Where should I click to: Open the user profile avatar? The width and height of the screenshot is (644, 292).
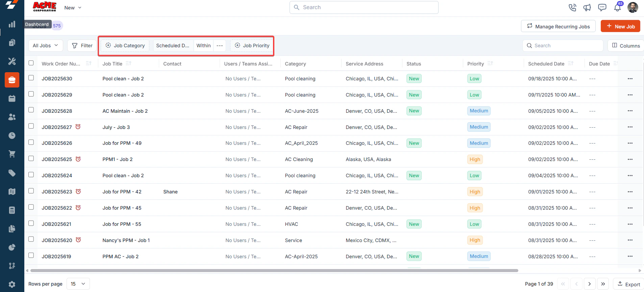633,7
